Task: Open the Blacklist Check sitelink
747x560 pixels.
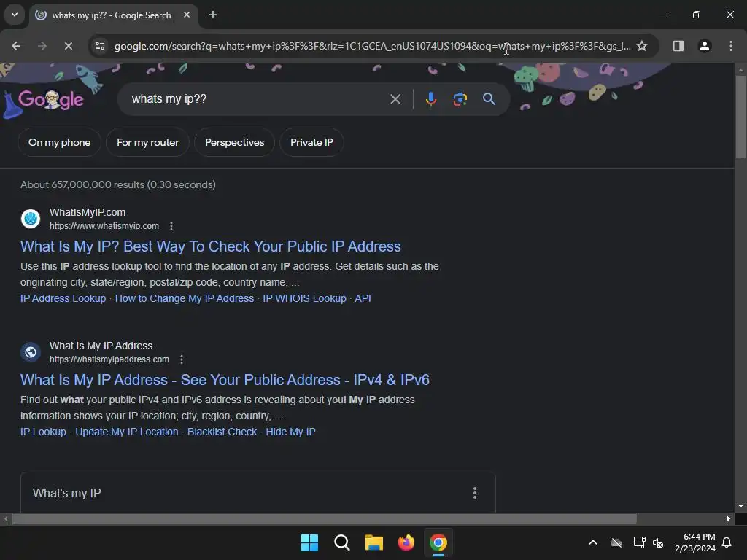Action: [x=222, y=432]
